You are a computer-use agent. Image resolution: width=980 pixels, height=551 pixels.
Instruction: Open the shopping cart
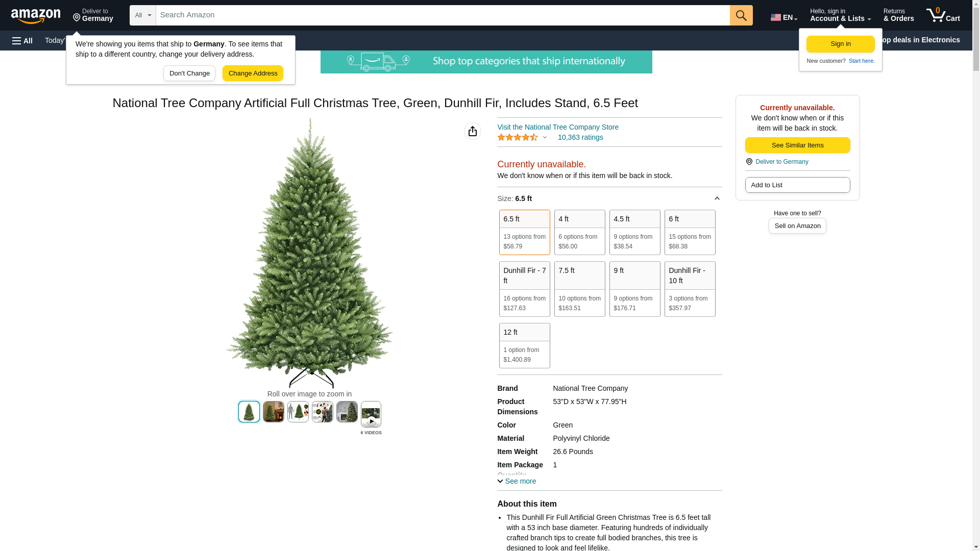pyautogui.click(x=943, y=15)
